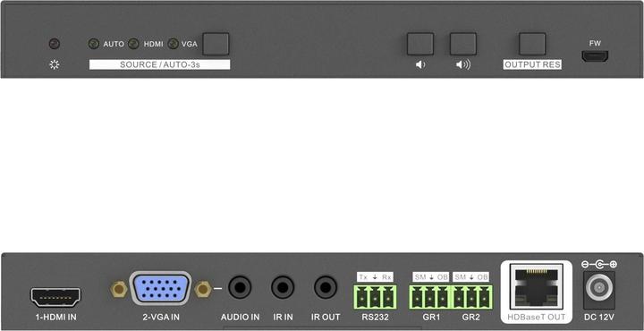Click the GR2 label

coord(471,318)
